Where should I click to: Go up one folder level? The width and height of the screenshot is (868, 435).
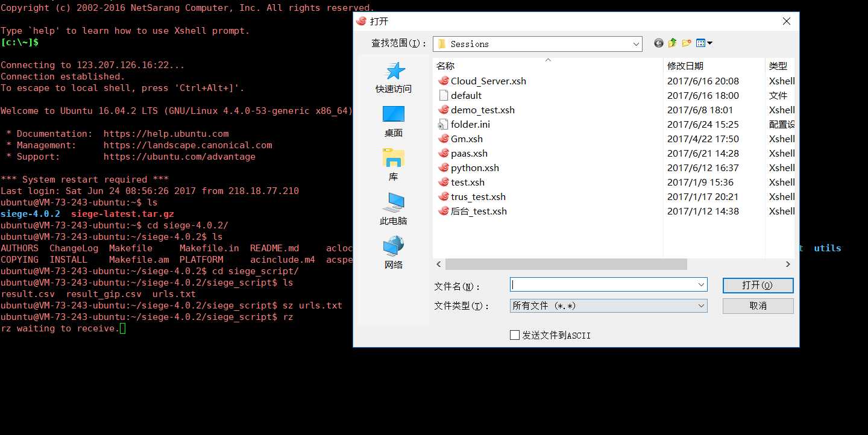click(x=673, y=43)
